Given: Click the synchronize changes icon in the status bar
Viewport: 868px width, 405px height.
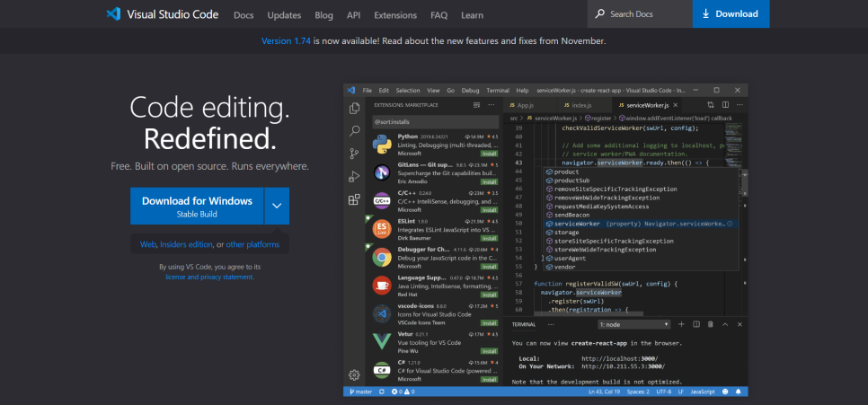Looking at the screenshot, I should (381, 392).
